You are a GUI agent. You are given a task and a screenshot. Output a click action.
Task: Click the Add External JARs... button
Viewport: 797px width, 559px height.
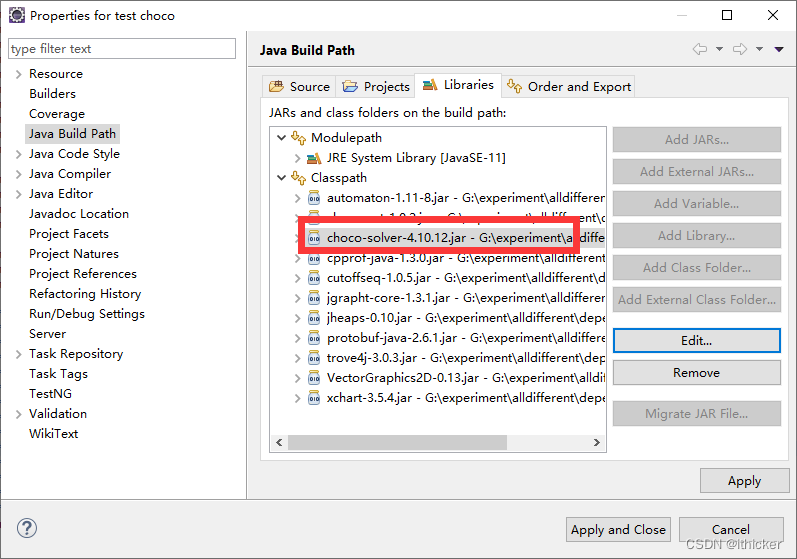(696, 171)
